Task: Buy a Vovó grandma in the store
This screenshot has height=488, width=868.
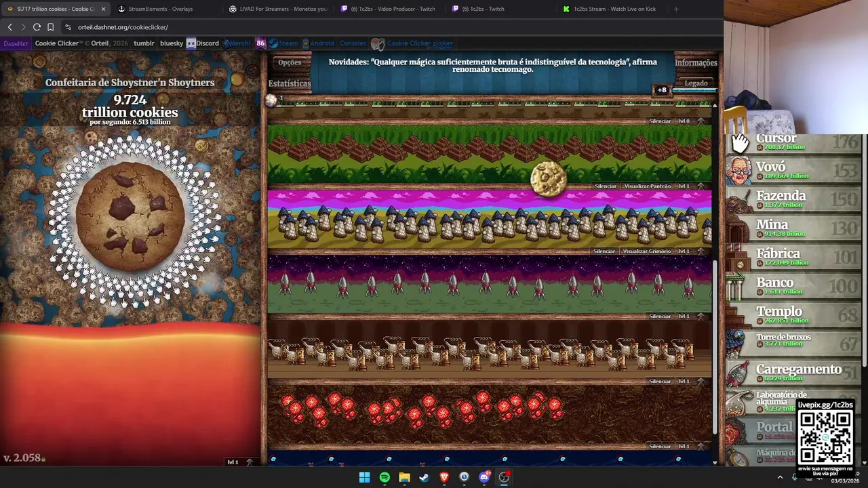Action: click(x=793, y=171)
